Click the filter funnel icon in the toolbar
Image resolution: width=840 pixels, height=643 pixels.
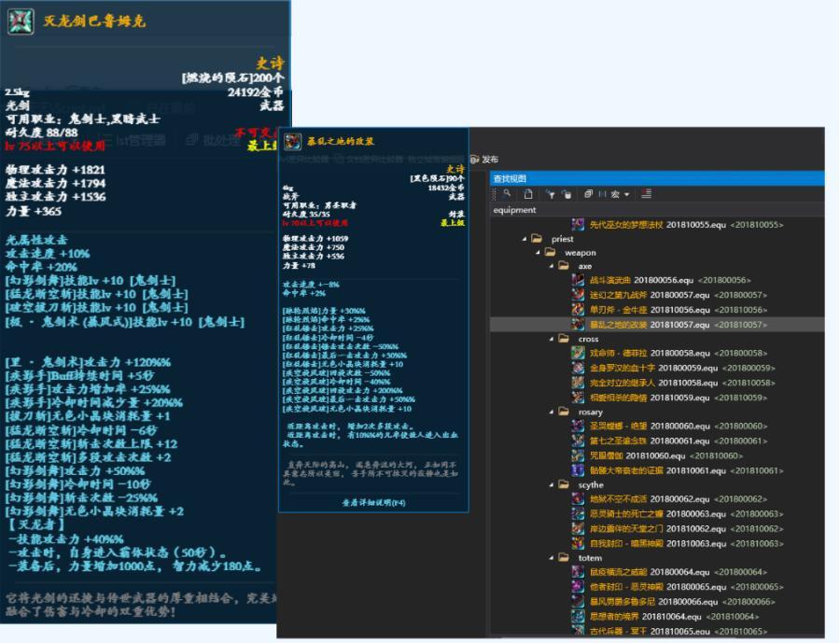(x=550, y=194)
